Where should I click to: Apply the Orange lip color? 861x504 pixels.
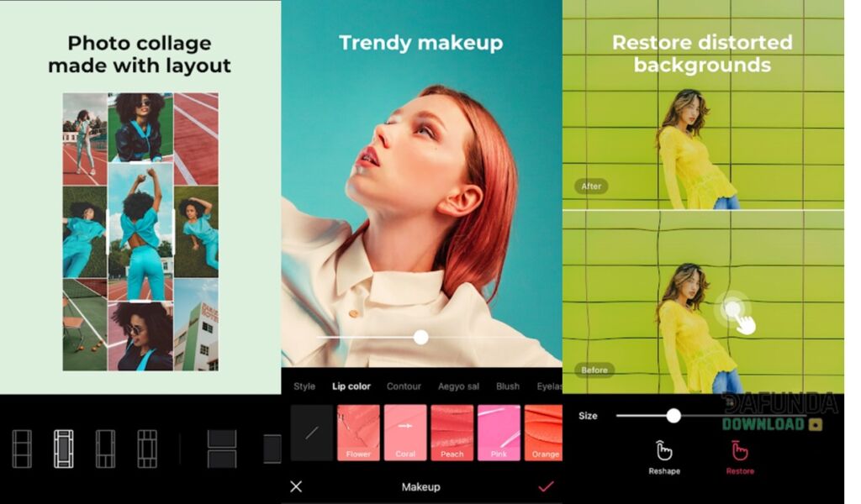[544, 433]
